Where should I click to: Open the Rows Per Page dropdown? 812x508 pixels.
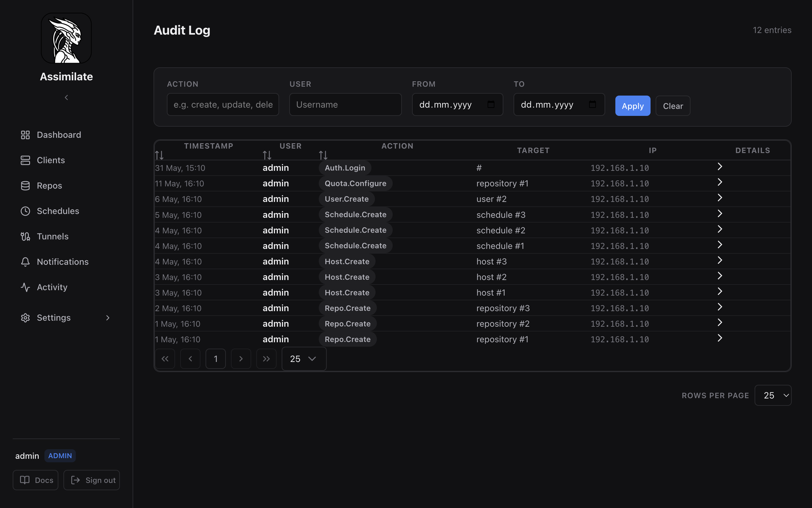click(773, 396)
